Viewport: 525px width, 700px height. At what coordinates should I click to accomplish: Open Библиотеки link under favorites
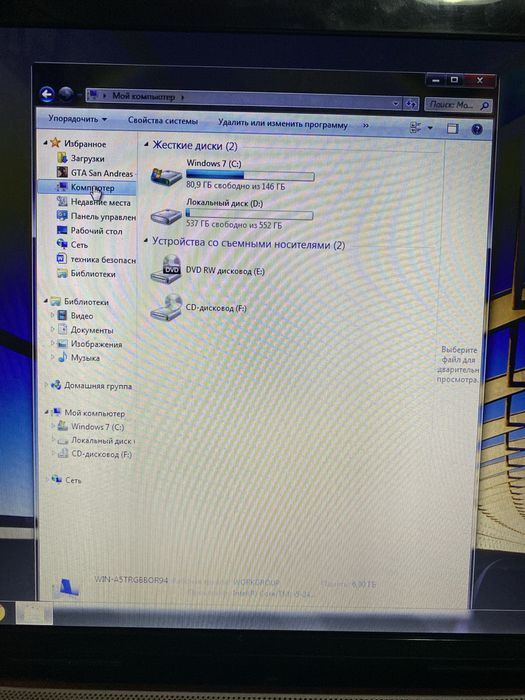tap(93, 274)
